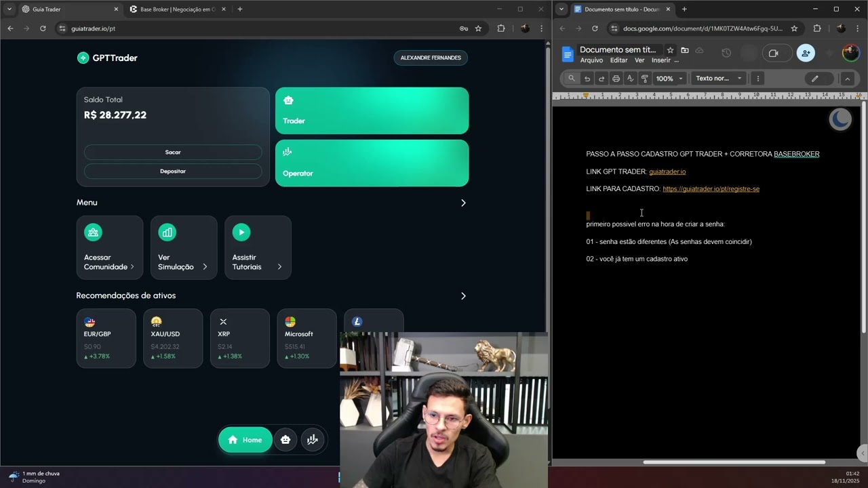Open the extensions puzzle icon in the left browser

tap(501, 28)
